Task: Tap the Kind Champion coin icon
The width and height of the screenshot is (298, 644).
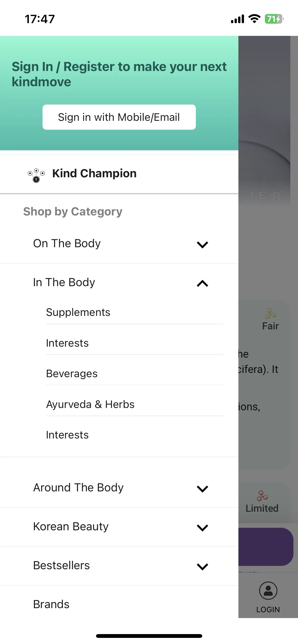Action: 36,175
